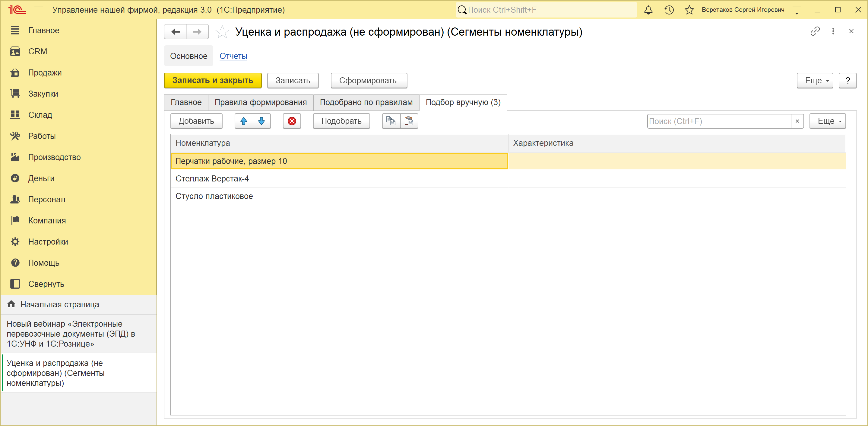Open Работы section

tap(42, 136)
